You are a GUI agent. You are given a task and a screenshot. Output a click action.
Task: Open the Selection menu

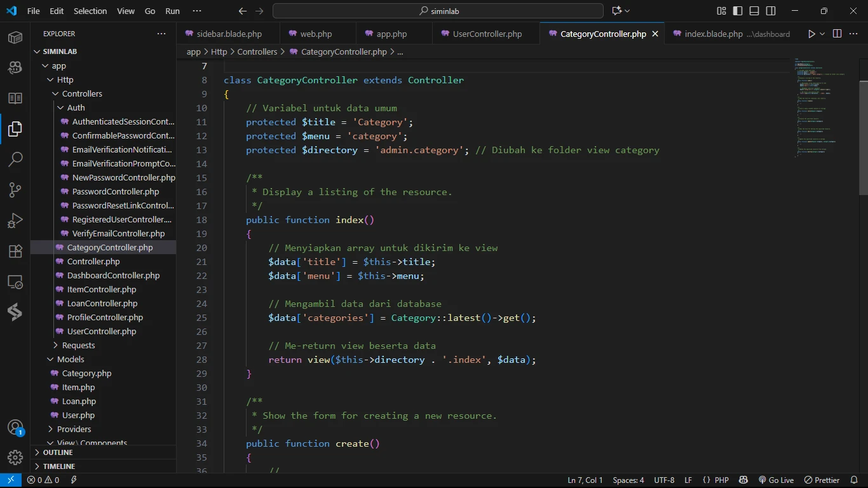[x=90, y=11]
